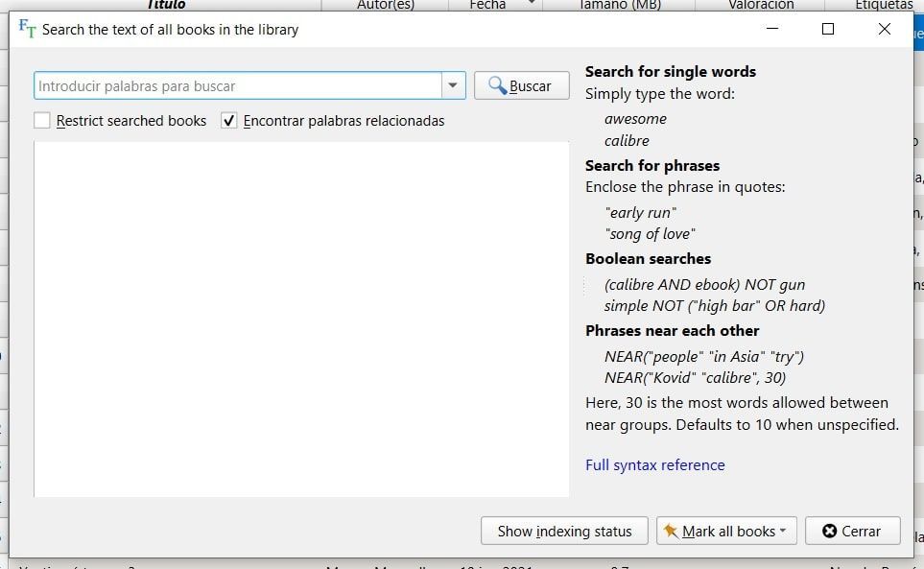Open the Full syntax reference link
This screenshot has height=569, width=924.
pyautogui.click(x=654, y=464)
